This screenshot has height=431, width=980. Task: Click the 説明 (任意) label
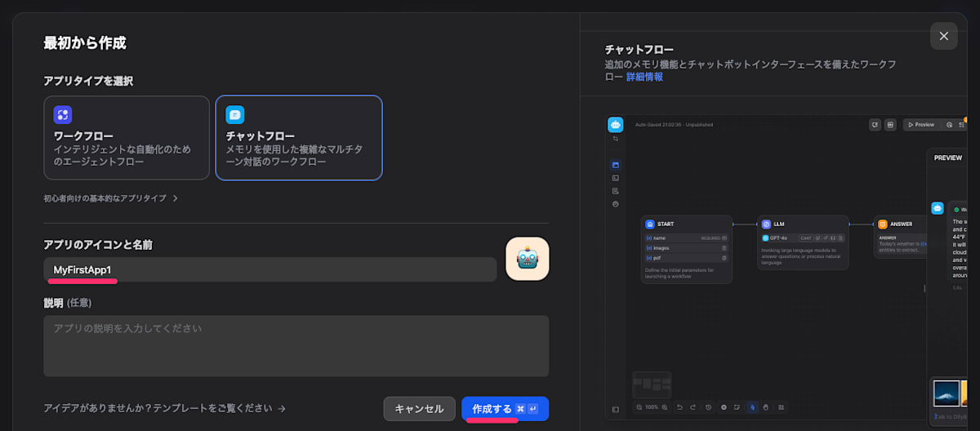[68, 303]
